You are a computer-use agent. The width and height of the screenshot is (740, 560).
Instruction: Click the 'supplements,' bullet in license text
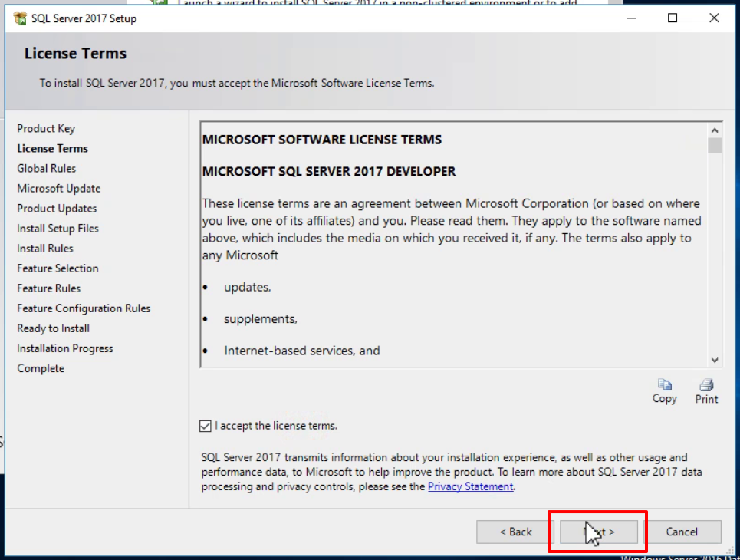click(261, 319)
